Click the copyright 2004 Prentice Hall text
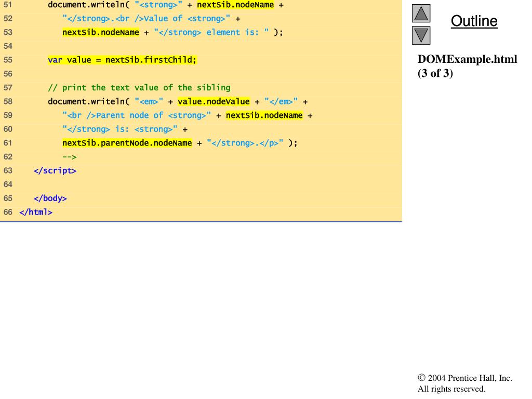This screenshot has height=399, width=532. 465,383
